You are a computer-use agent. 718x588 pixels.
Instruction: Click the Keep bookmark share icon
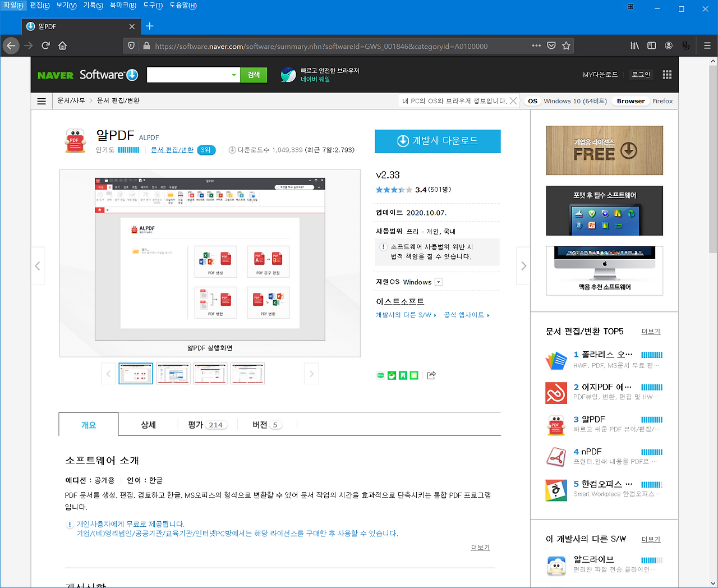[x=402, y=375]
